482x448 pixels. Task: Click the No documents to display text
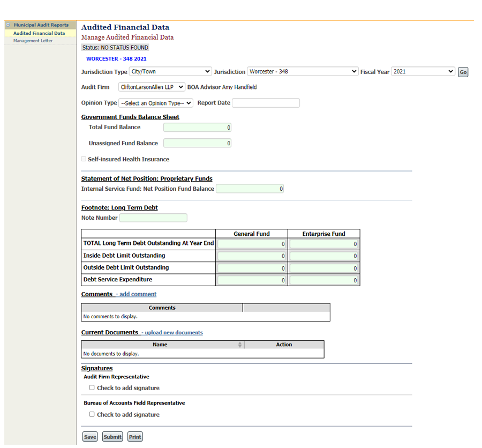point(111,354)
